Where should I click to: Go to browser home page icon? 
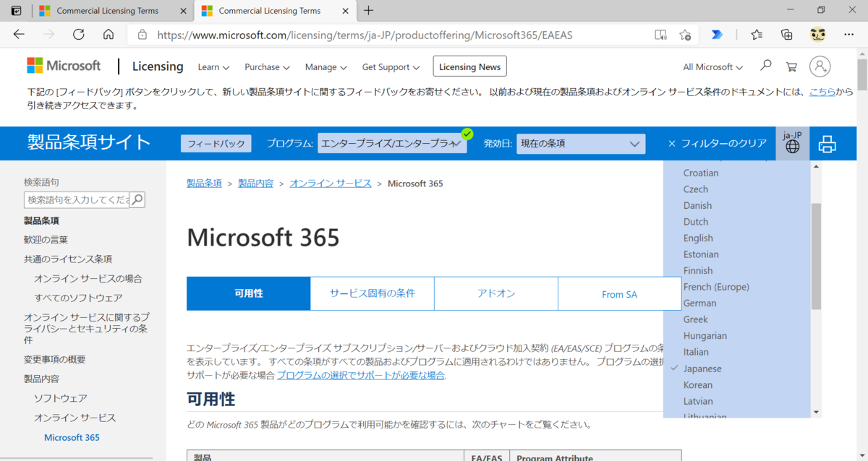pos(109,34)
